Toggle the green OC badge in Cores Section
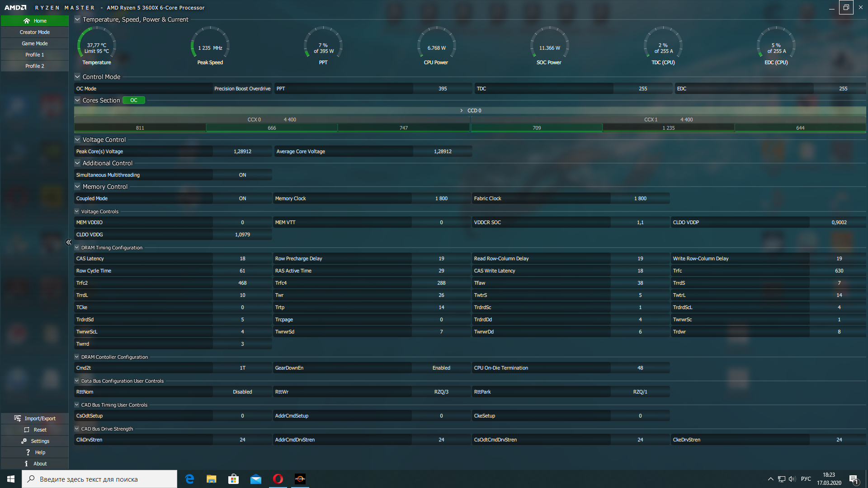This screenshot has height=488, width=868. pyautogui.click(x=134, y=100)
